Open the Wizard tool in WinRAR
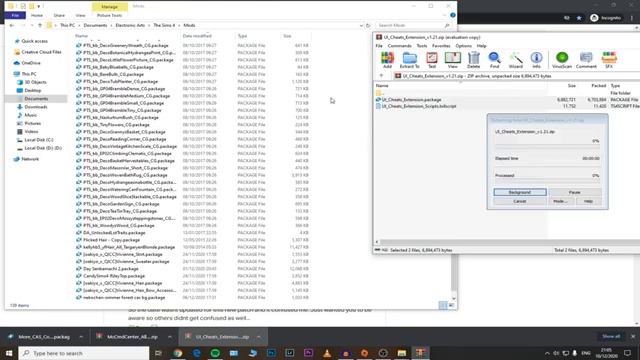640x360 pixels. 516,60
